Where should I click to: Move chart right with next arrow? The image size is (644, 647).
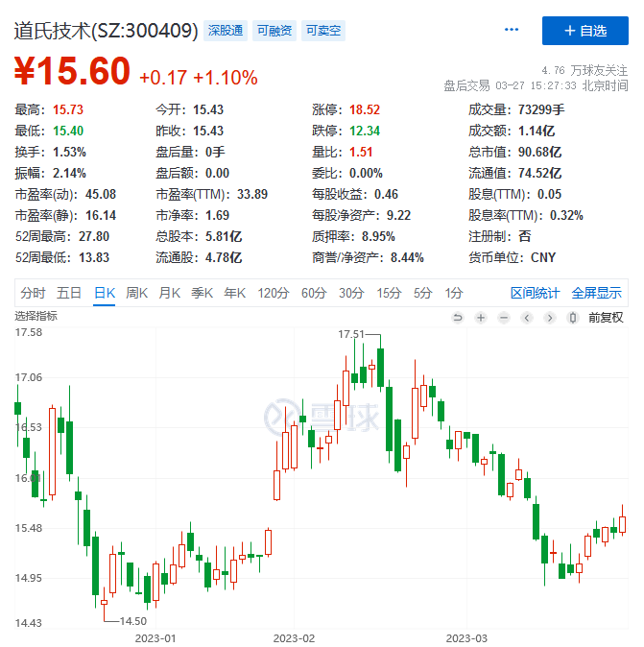pos(550,318)
